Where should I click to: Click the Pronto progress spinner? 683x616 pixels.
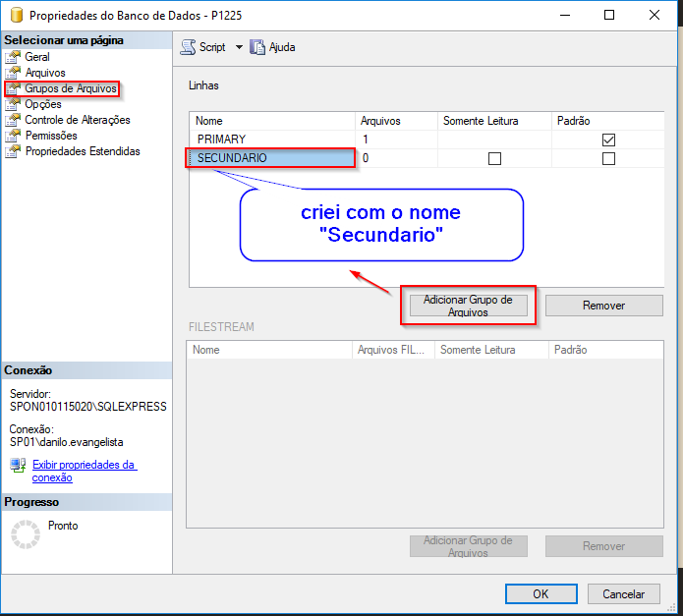click(26, 534)
